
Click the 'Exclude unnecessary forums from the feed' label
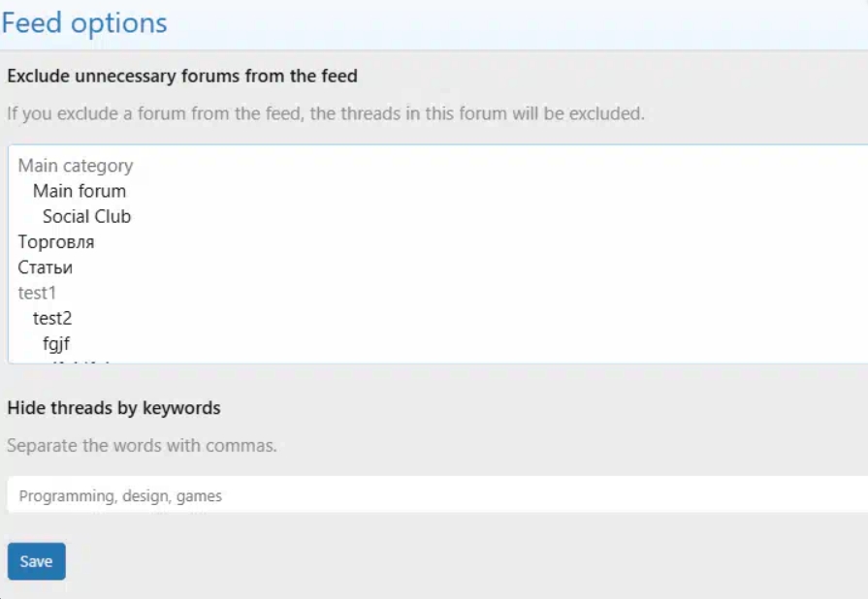182,76
